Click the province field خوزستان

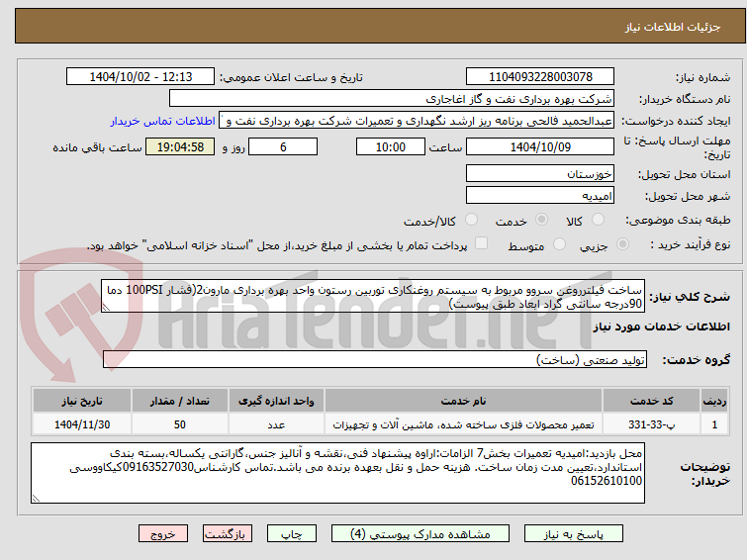click(x=540, y=173)
